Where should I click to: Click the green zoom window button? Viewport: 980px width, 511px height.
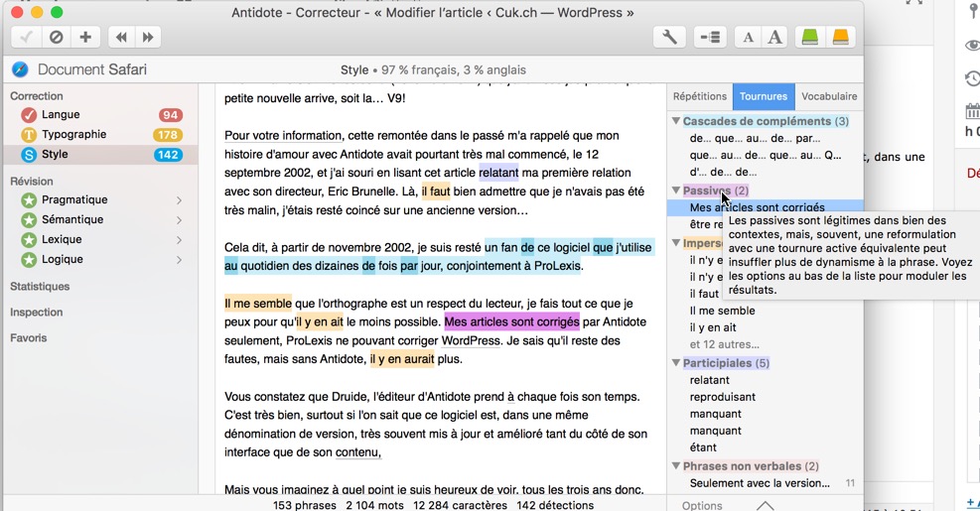point(57,12)
